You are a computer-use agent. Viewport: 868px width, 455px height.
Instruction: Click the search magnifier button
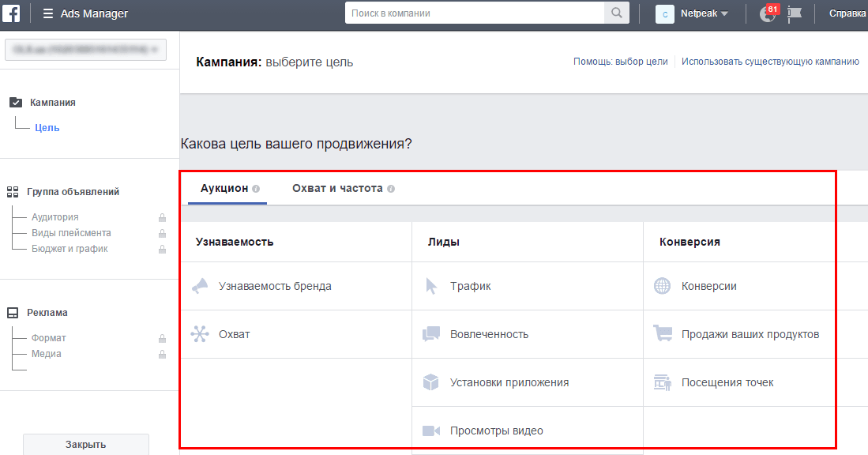tap(616, 13)
